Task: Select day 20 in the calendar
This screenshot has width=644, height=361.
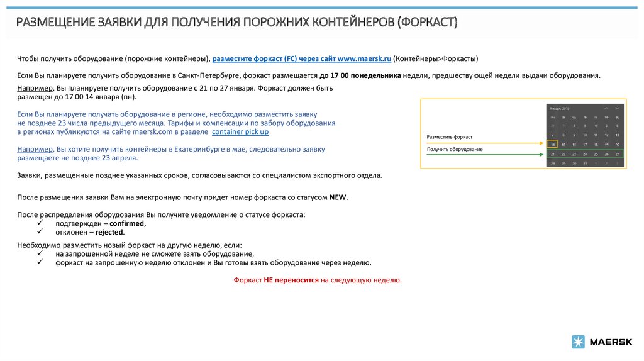Action: point(618,145)
